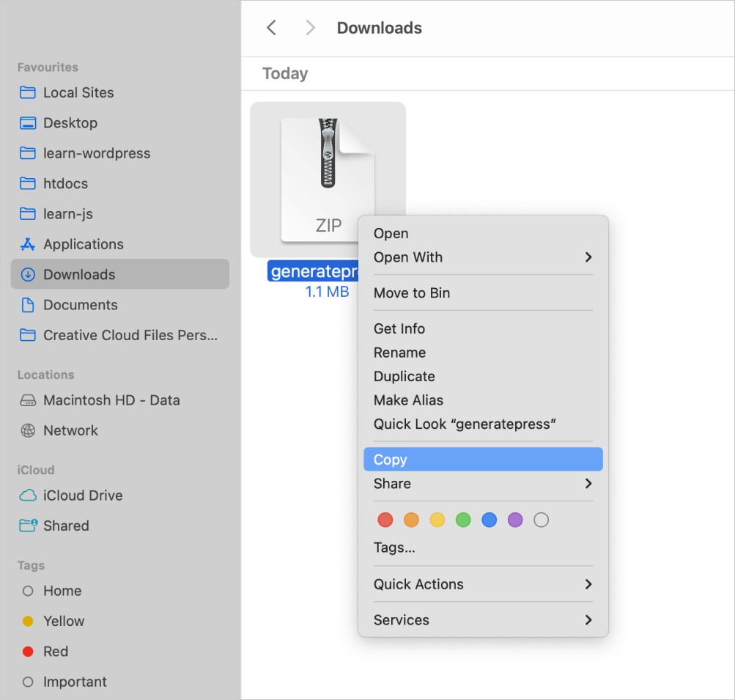Click the Desktop icon in sidebar
This screenshot has width=735, height=700.
[x=28, y=123]
